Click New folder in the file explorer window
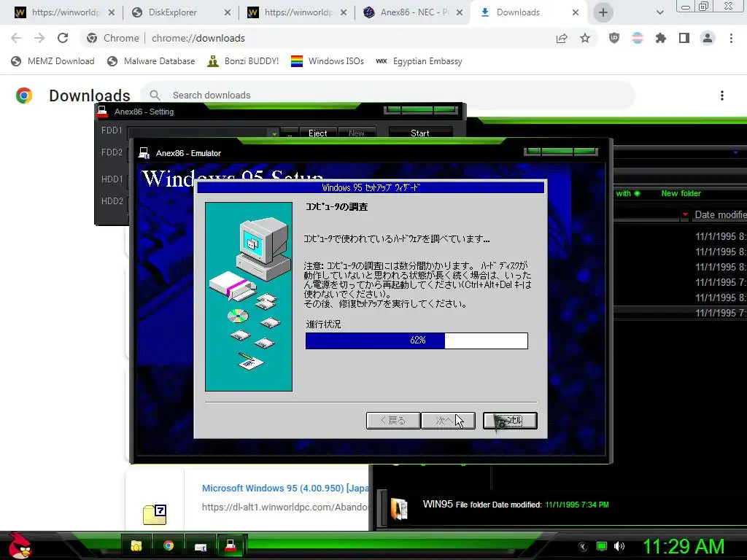 tap(681, 193)
